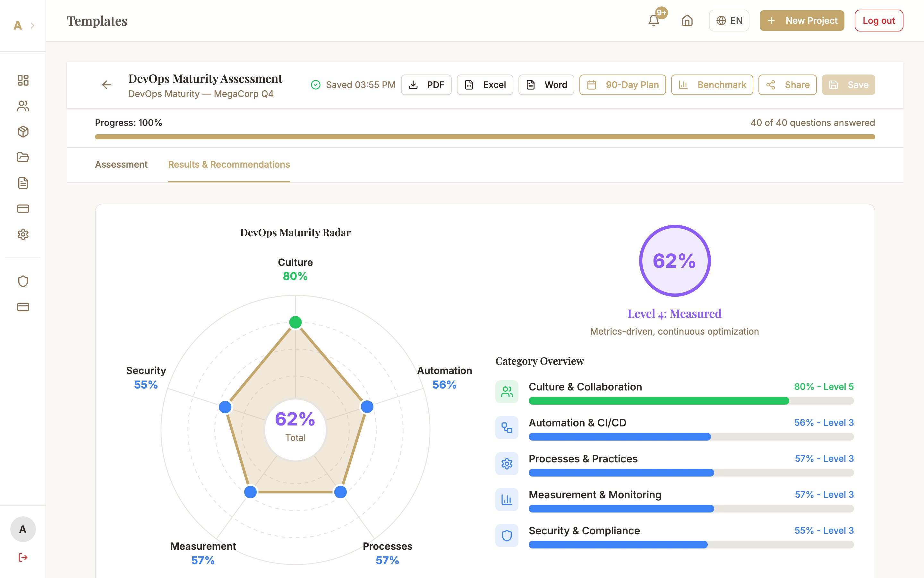Click the Security 55% radar label
This screenshot has width=924, height=578.
pos(146,378)
